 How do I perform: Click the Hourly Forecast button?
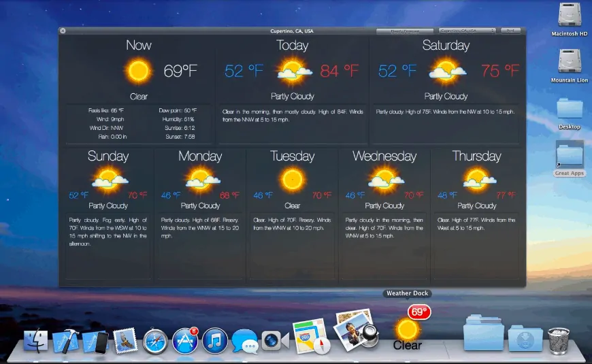[x=405, y=31]
